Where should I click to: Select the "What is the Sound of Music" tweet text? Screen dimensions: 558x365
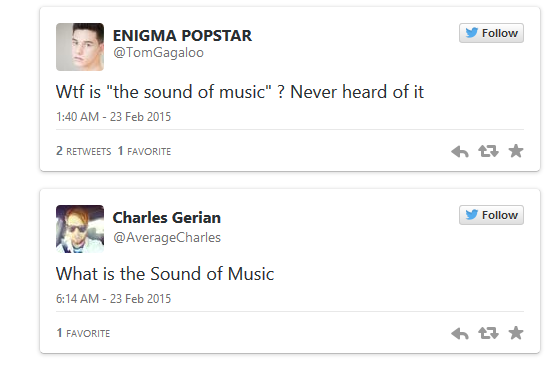tap(165, 274)
